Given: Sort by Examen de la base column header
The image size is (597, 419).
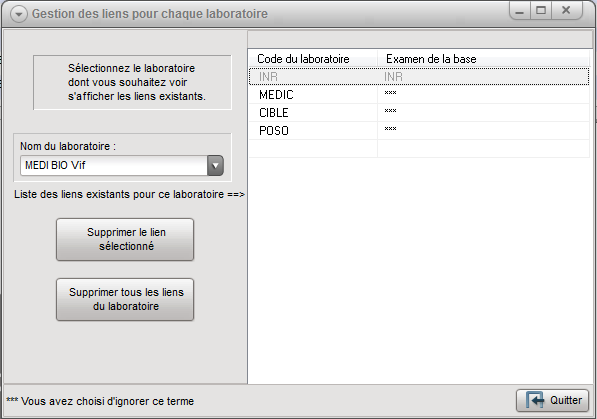Looking at the screenshot, I should point(484,59).
